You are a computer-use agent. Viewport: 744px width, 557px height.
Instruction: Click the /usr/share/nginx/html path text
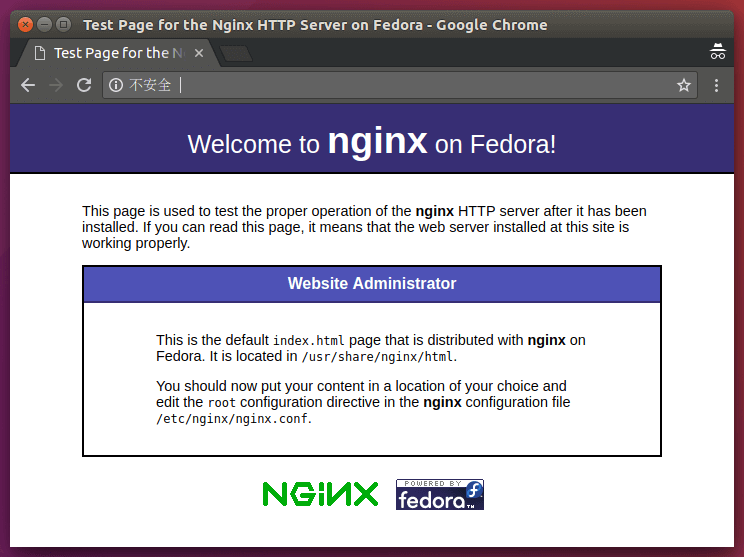point(378,357)
